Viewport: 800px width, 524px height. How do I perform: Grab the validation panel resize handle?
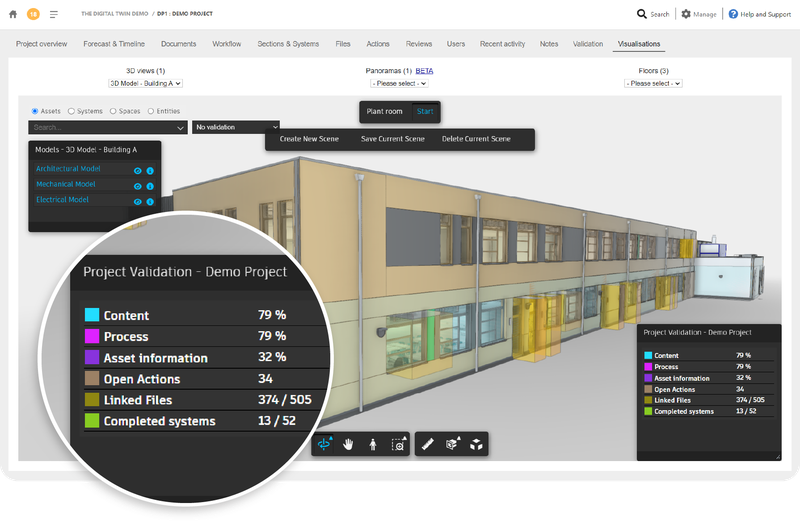[778, 457]
